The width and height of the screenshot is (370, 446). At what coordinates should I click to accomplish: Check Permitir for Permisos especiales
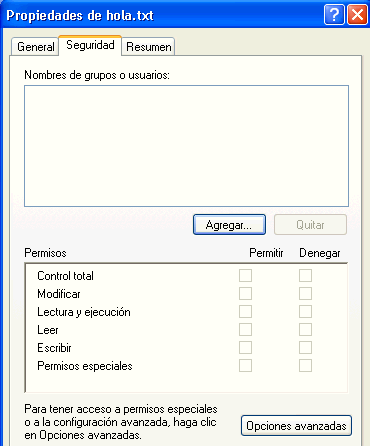coord(245,366)
